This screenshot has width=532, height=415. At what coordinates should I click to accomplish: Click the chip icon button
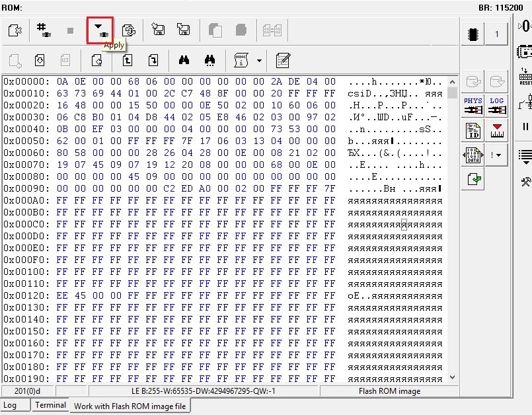coord(473,34)
